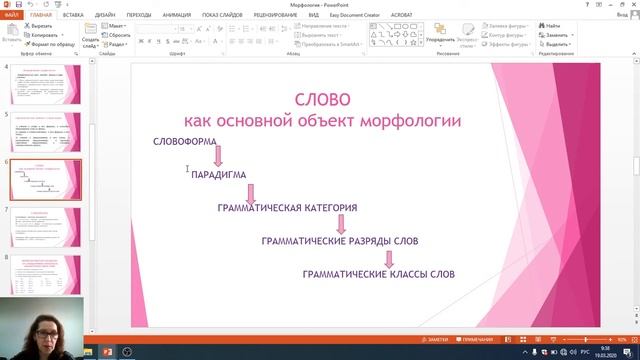Click Сбросить to reset slide
Screen dimensions: 640x360
click(x=116, y=35)
